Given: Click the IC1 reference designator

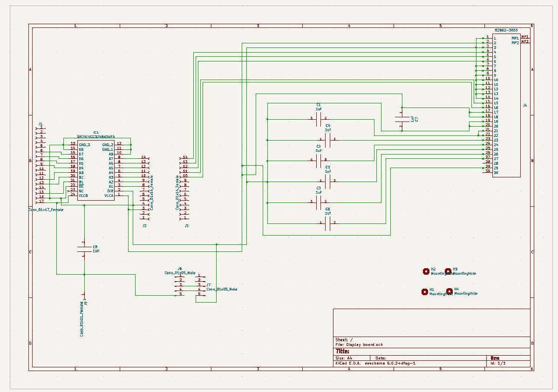Looking at the screenshot, I should point(96,132).
